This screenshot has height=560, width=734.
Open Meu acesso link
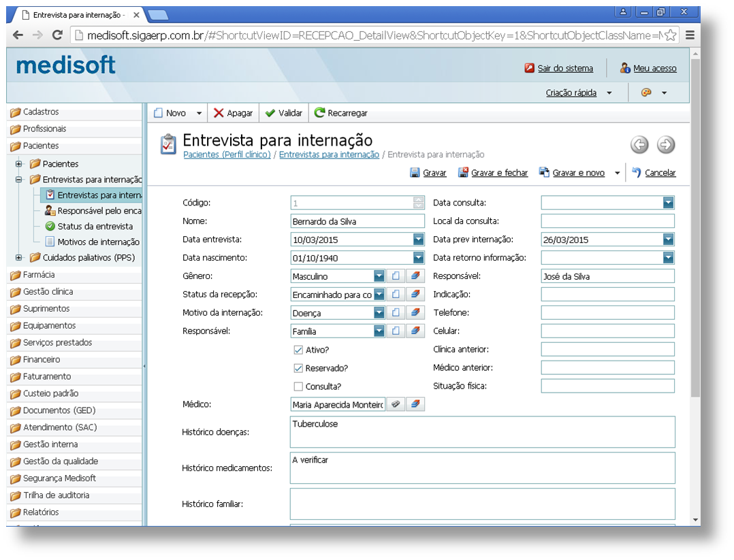point(654,68)
